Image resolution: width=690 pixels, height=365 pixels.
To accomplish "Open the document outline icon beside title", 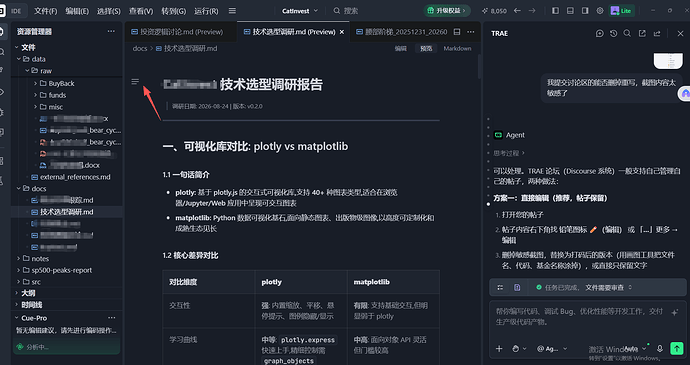I will pyautogui.click(x=135, y=81).
